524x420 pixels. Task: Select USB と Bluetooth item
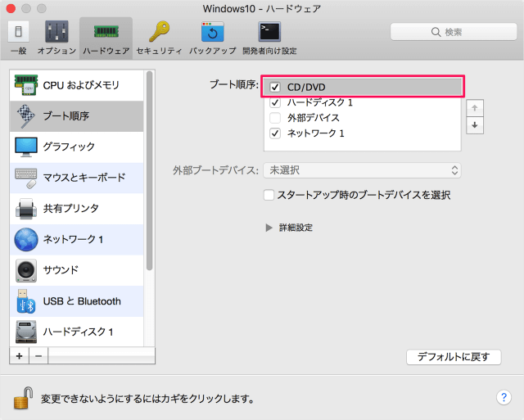coord(79,301)
